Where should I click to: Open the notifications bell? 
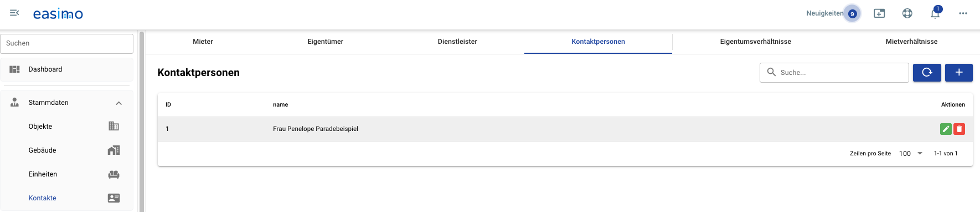pos(935,13)
